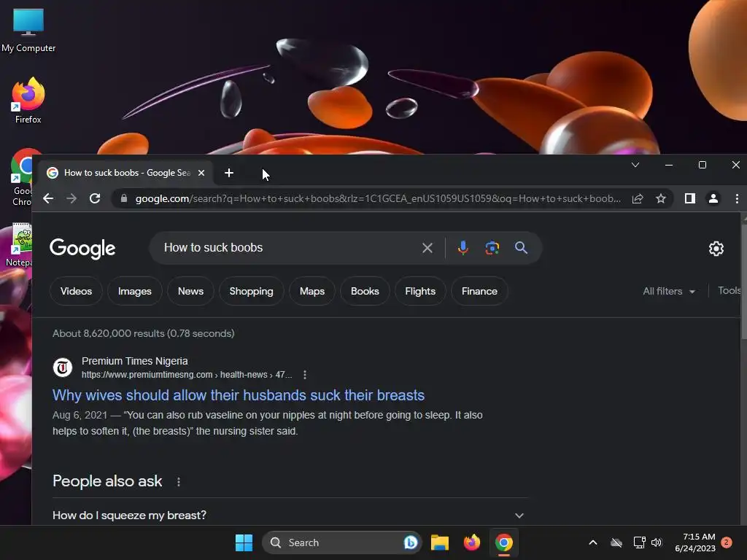Viewport: 747px width, 560px height.
Task: Open the Chrome profile icon
Action: point(713,198)
